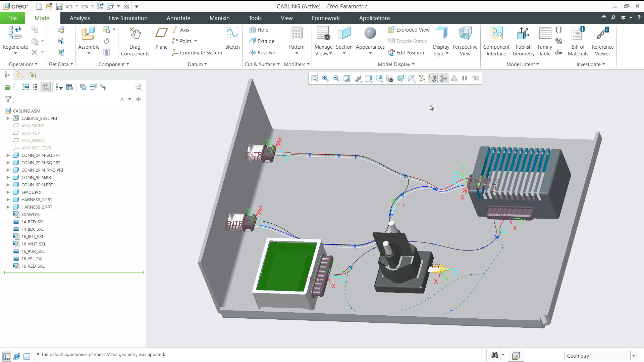Open the Folder Browser tab icon

19,75
